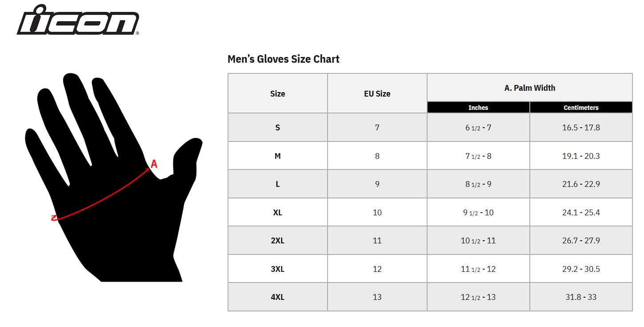Select the S size row label

pos(277,128)
